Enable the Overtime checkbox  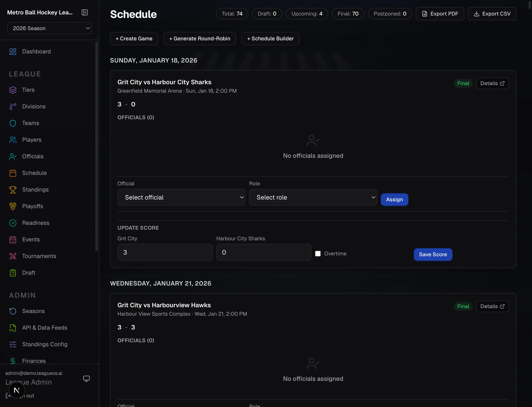318,253
